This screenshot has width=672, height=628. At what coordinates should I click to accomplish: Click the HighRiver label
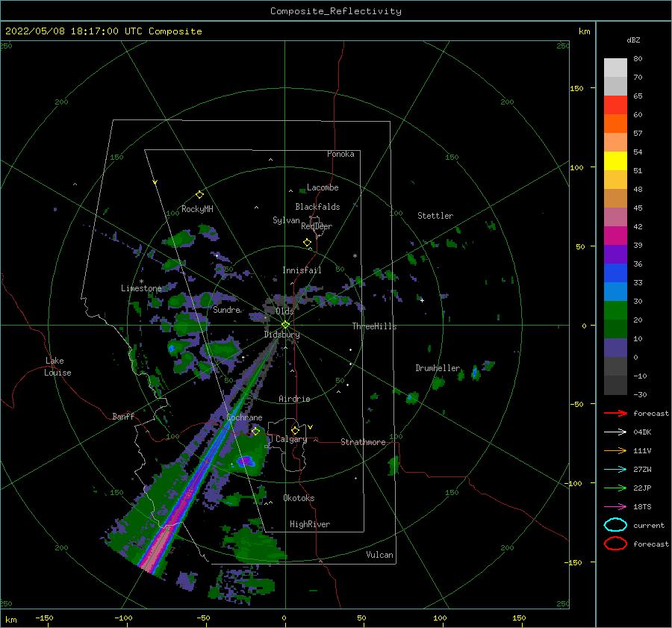pos(309,524)
